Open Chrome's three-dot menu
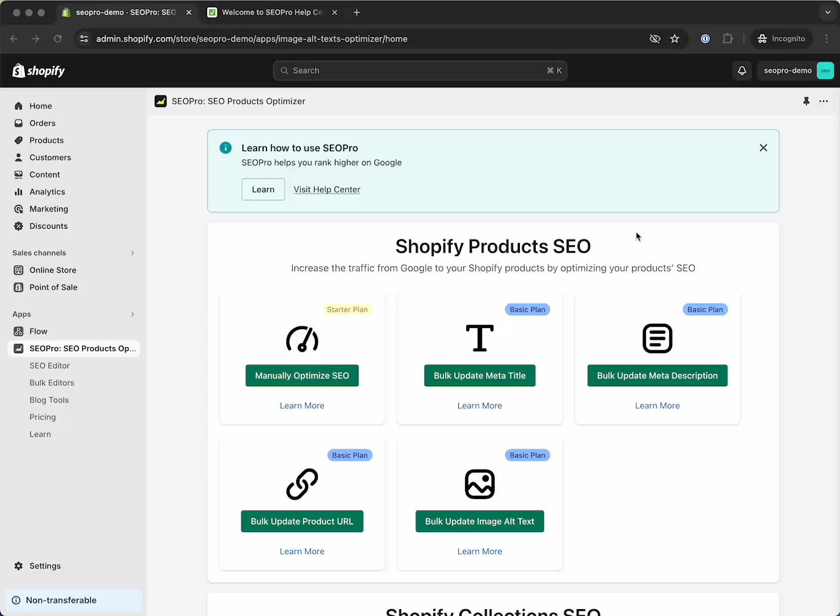This screenshot has height=616, width=840. point(827,39)
